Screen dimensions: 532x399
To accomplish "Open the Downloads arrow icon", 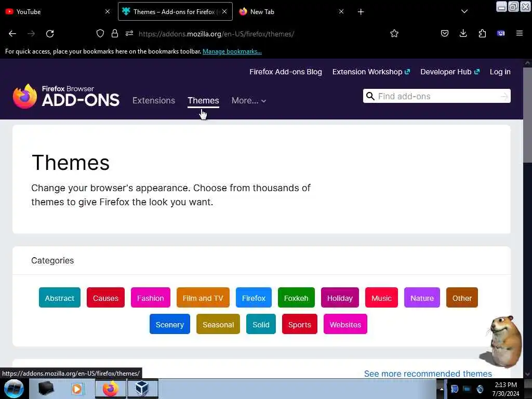I will click(x=463, y=33).
